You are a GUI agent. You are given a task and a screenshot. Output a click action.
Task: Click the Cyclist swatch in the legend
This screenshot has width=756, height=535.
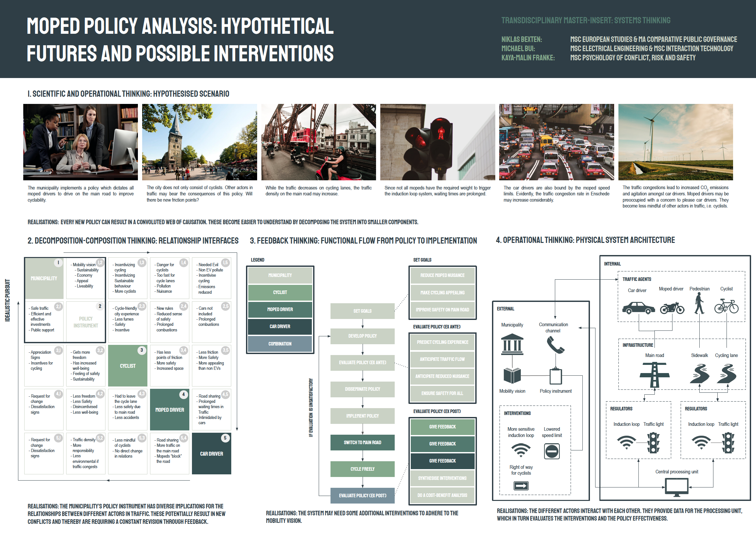(280, 292)
